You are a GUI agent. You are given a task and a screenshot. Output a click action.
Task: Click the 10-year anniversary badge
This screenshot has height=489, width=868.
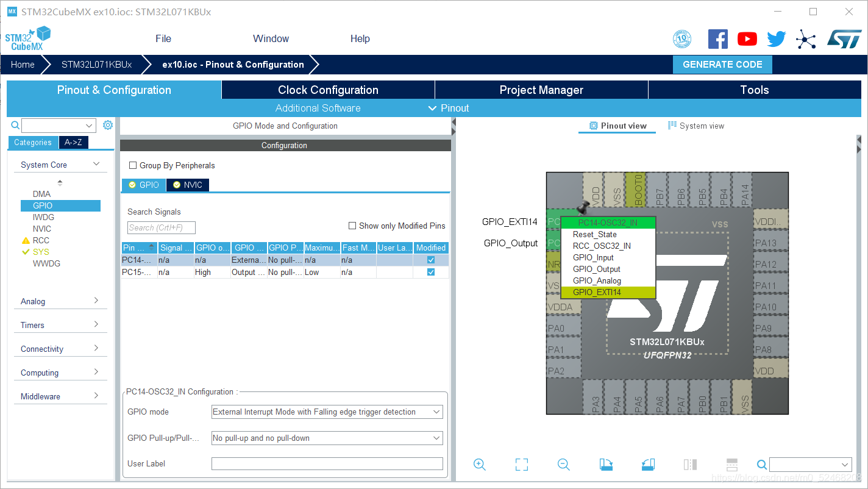click(682, 40)
